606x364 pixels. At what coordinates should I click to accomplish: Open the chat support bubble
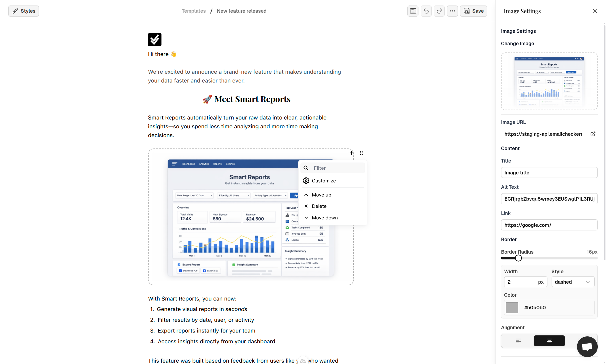pyautogui.click(x=587, y=347)
